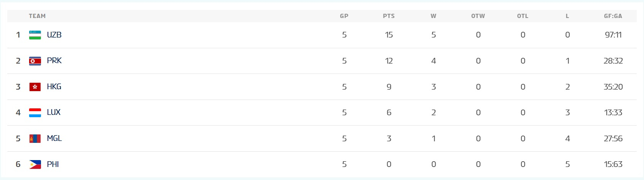The height and width of the screenshot is (180, 644).
Task: Click the Luxembourg flag icon
Action: (x=35, y=113)
